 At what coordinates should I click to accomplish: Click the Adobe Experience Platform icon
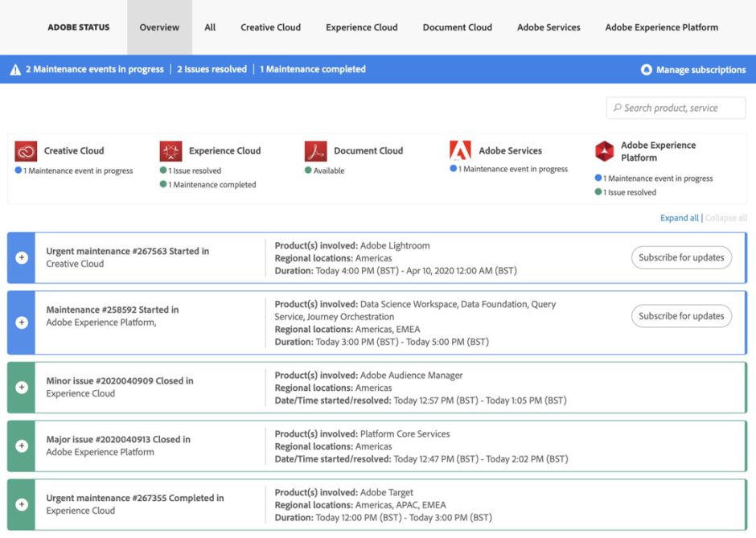coord(604,151)
